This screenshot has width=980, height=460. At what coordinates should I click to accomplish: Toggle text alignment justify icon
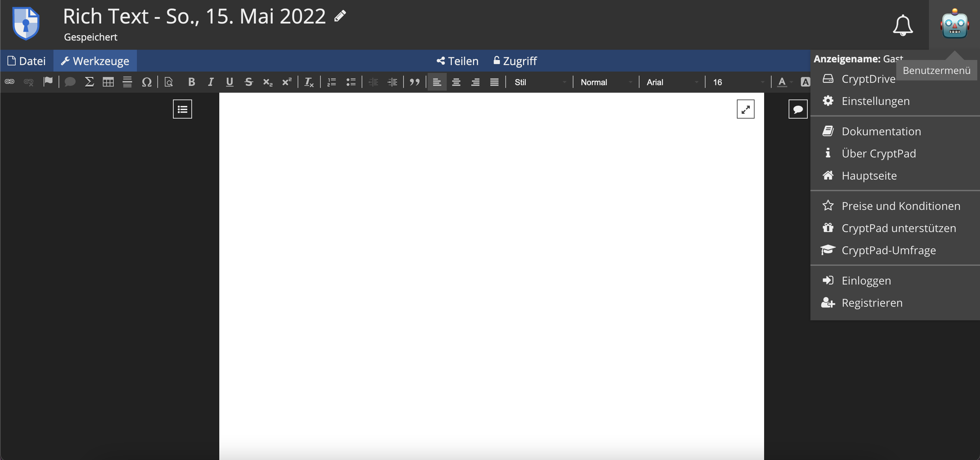pyautogui.click(x=494, y=82)
